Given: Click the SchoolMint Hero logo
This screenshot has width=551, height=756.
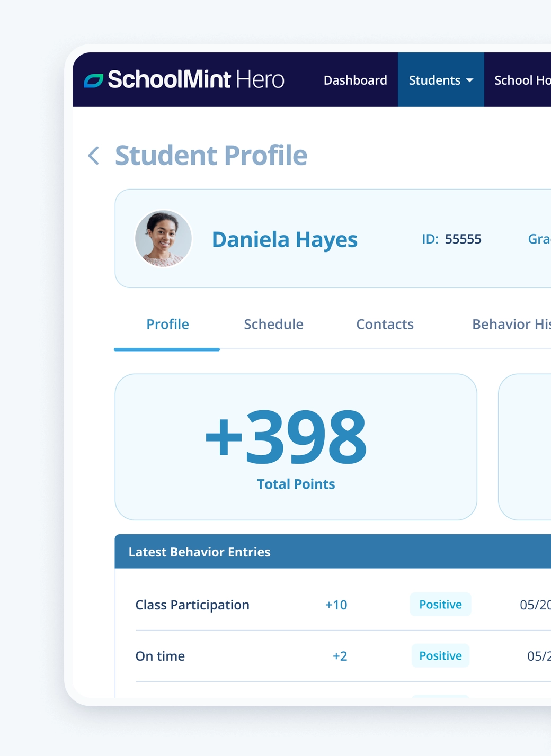Looking at the screenshot, I should (x=184, y=80).
